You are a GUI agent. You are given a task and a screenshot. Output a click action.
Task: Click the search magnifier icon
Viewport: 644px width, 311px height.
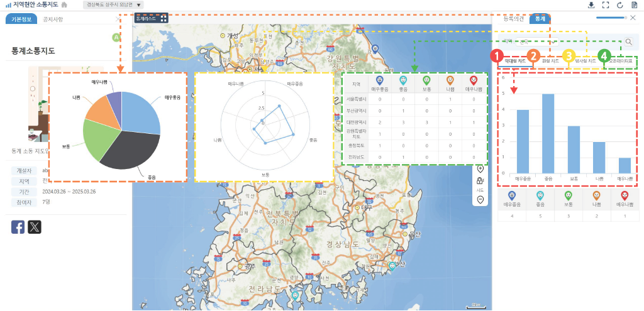(x=629, y=41)
